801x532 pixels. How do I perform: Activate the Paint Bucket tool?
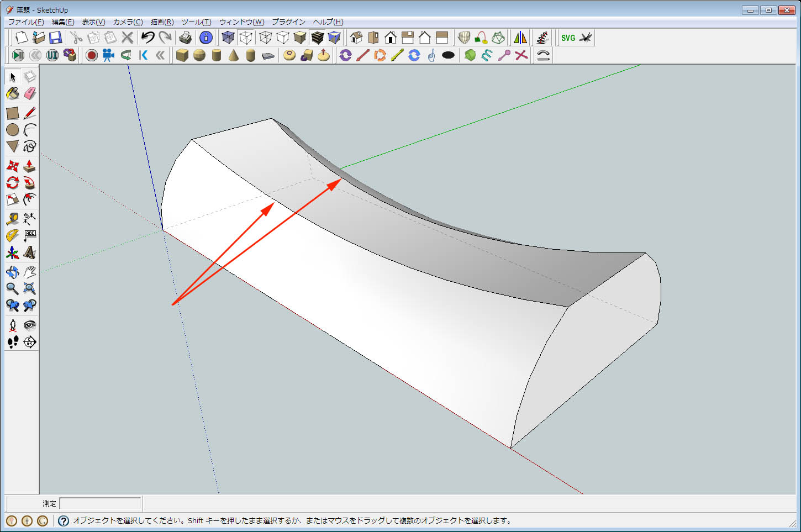pos(13,93)
